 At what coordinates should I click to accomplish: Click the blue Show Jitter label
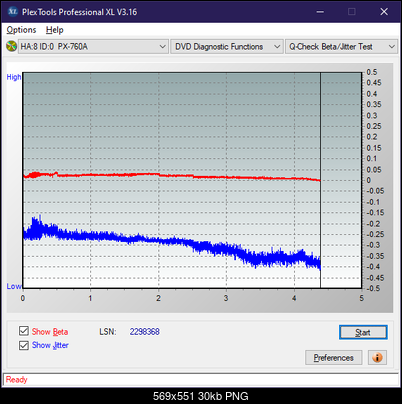coord(50,345)
